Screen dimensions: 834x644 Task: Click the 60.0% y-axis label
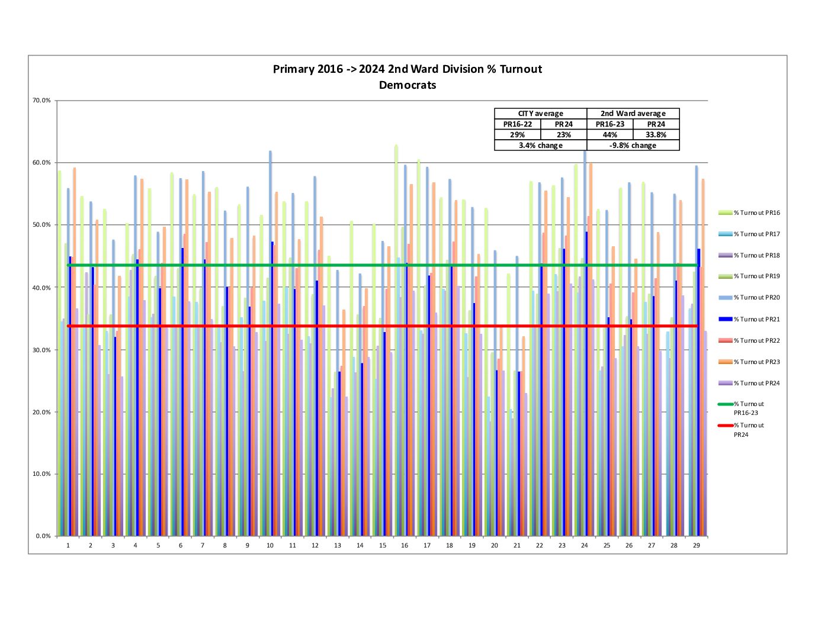[41, 163]
